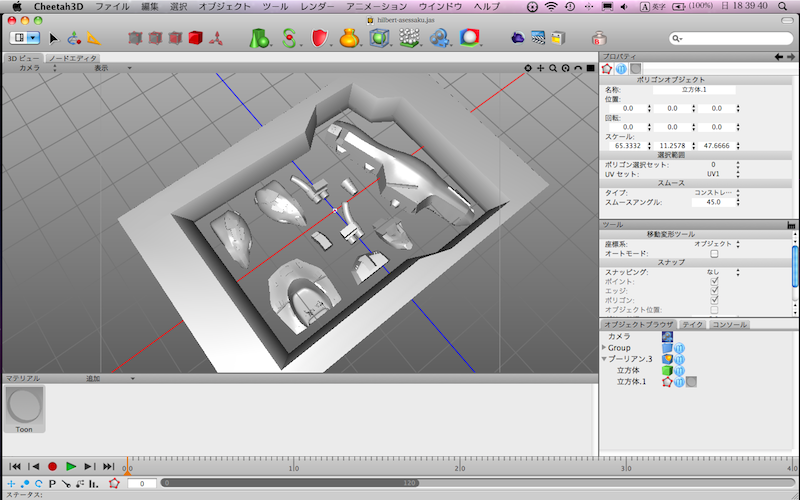Screen dimensions: 800x500
Task: Click the red shield modifier icon
Action: (x=319, y=38)
